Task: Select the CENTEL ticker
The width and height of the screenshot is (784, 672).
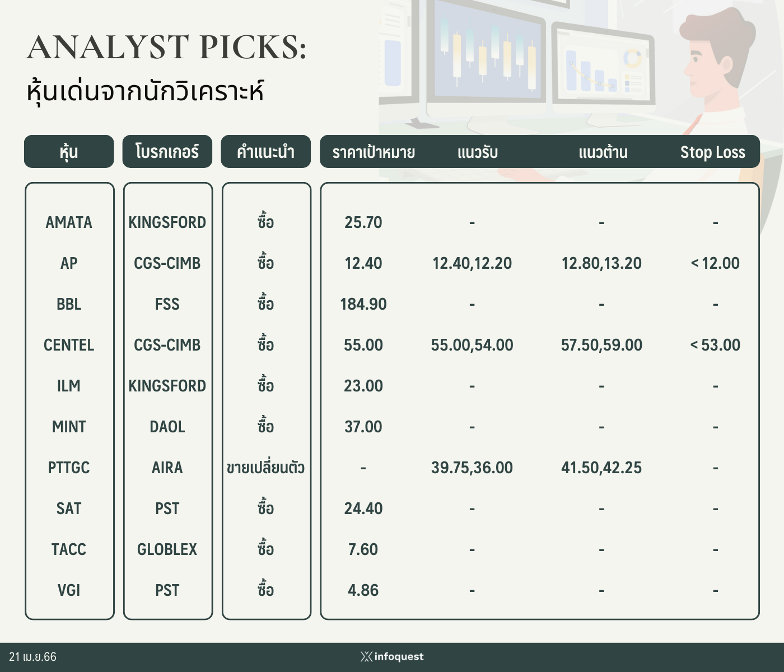Action: pyautogui.click(x=69, y=345)
